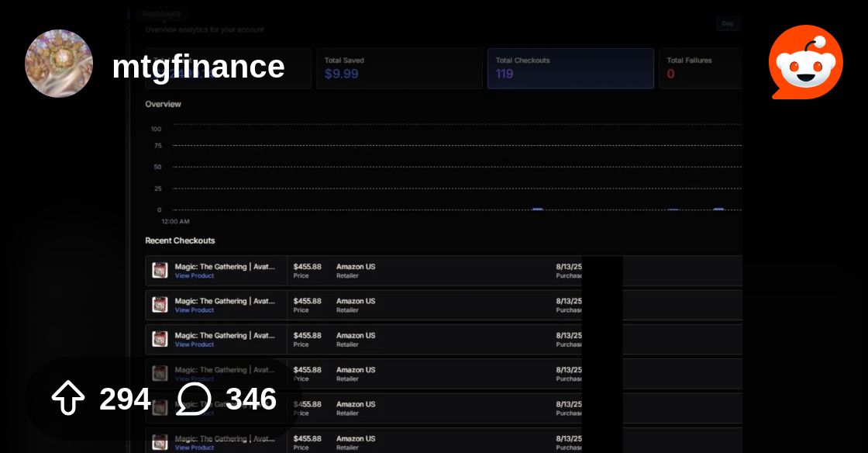The image size is (868, 453).
Task: Click the blue chart bar near right edge
Action: coord(718,209)
